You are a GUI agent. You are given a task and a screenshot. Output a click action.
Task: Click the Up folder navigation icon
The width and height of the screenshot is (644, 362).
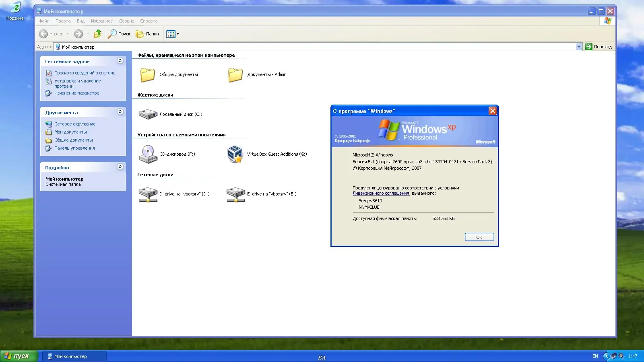[x=97, y=34]
